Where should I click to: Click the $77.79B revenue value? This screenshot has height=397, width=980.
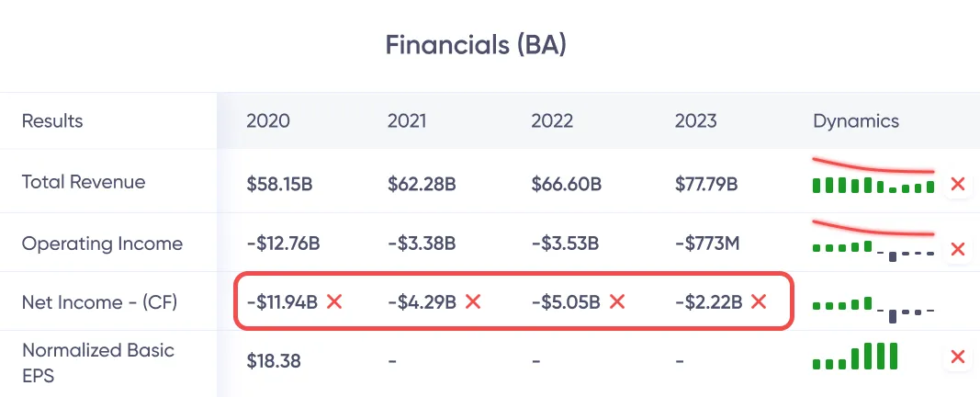[706, 184]
